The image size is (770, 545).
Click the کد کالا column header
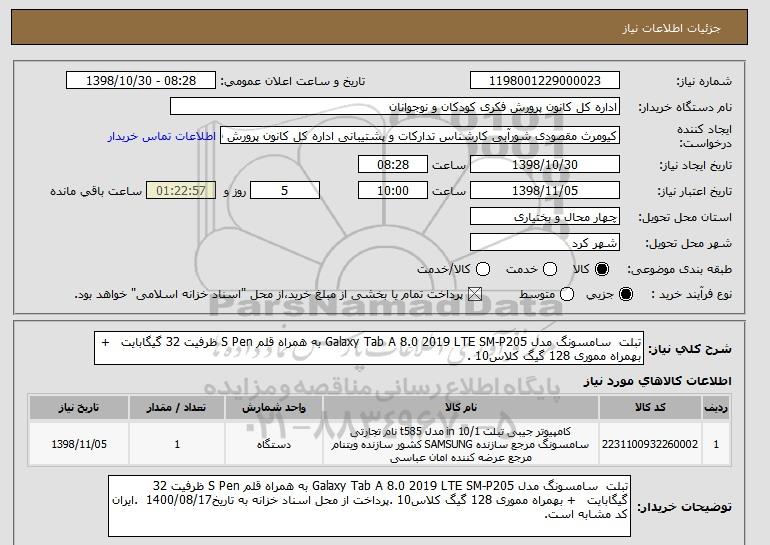650,408
